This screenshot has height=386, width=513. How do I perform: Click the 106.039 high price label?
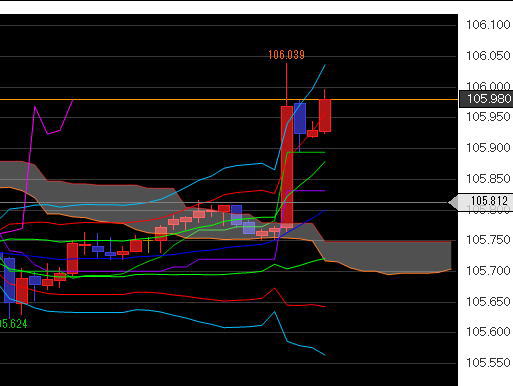coord(286,55)
